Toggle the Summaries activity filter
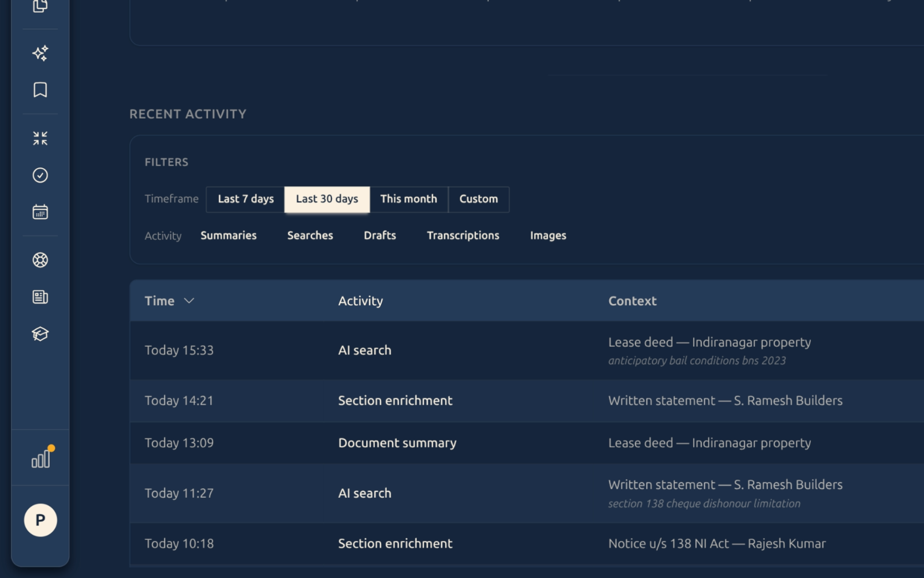Image resolution: width=924 pixels, height=578 pixels. [228, 235]
